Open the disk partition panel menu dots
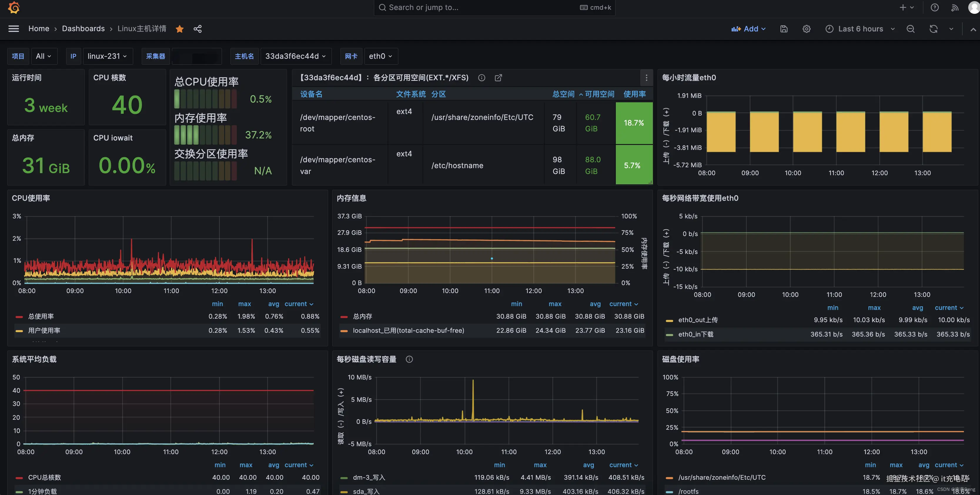Viewport: 980px width, 495px height. [x=646, y=78]
